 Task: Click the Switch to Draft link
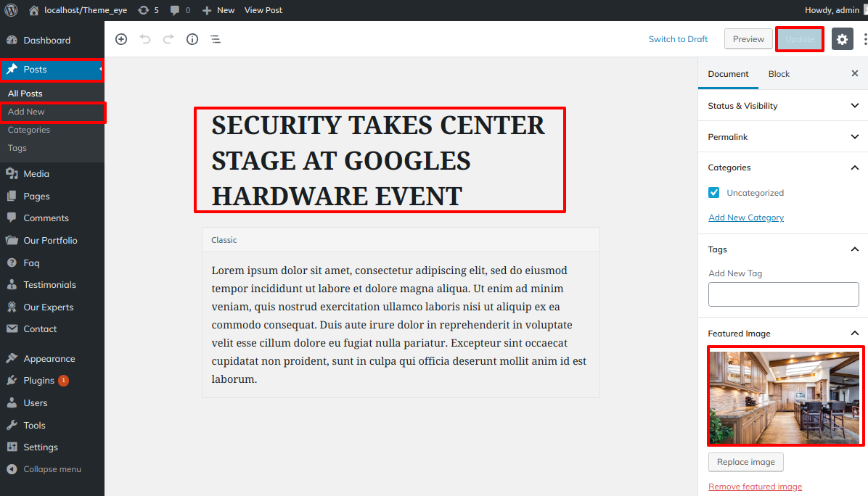pos(678,39)
